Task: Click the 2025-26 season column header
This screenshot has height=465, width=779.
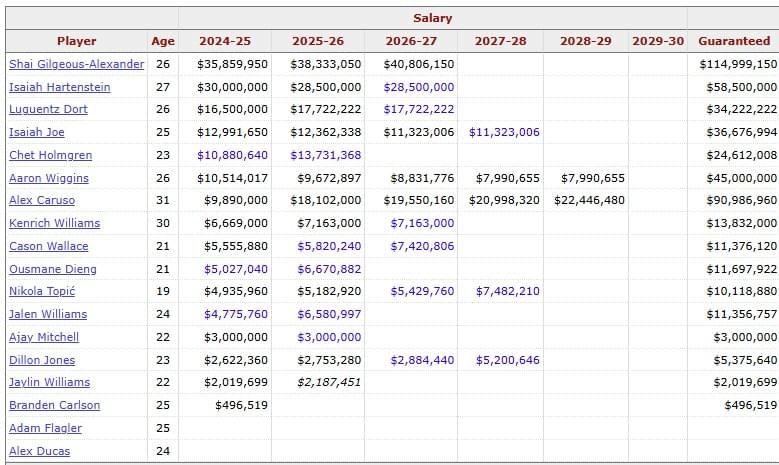Action: click(318, 41)
